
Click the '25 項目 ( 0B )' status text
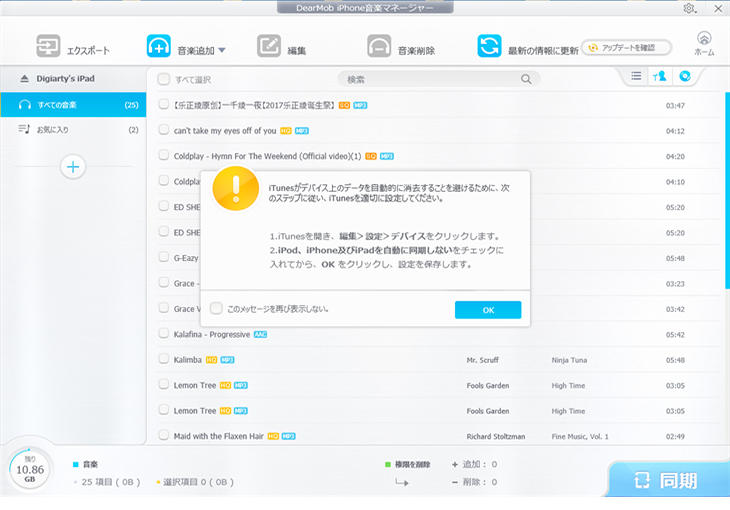tap(111, 482)
